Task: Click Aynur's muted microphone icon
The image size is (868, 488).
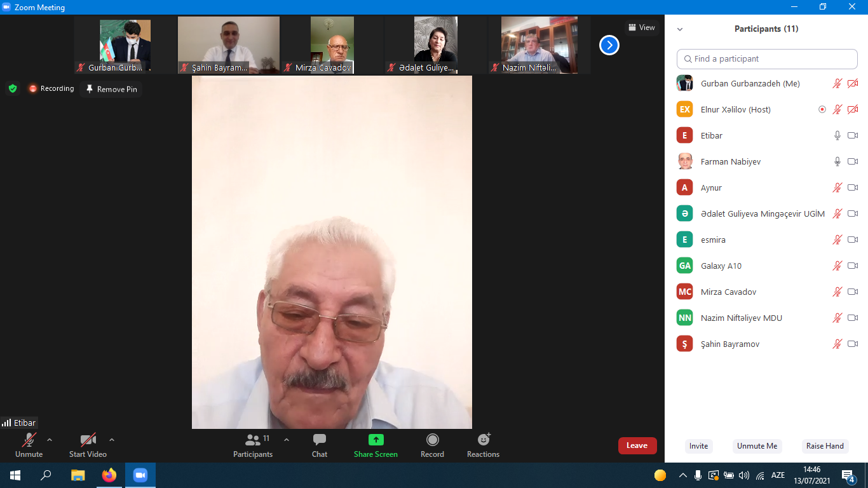Action: [837, 187]
